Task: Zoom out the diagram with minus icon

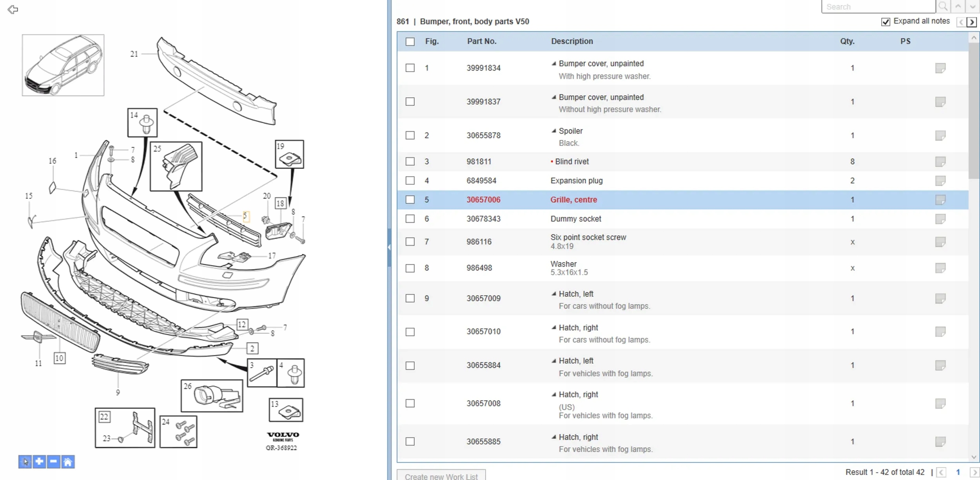Action: (x=53, y=462)
